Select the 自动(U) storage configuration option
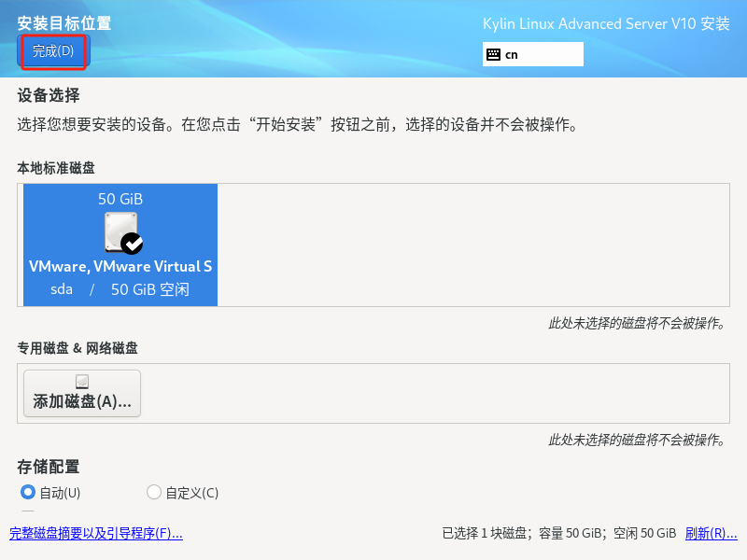Image resolution: width=747 pixels, height=560 pixels. point(27,493)
